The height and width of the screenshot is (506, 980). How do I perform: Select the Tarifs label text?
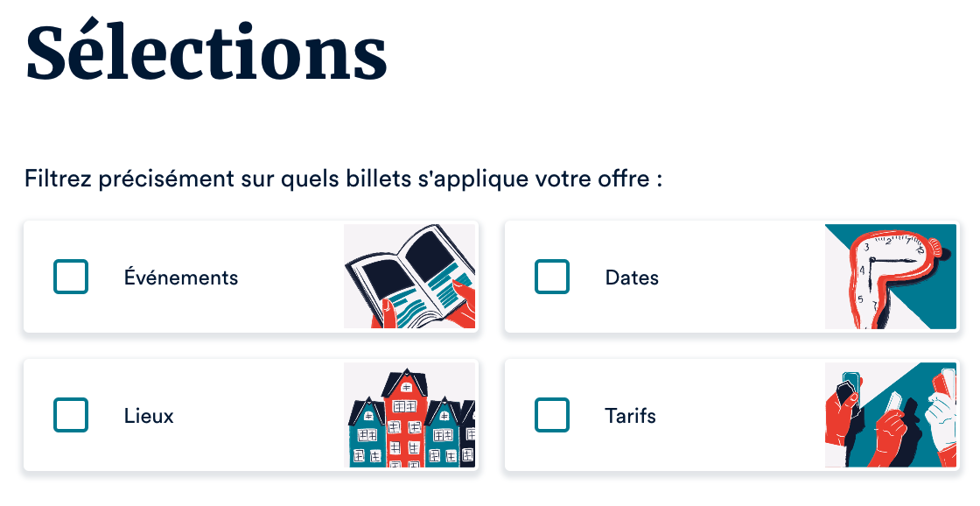pos(630,416)
